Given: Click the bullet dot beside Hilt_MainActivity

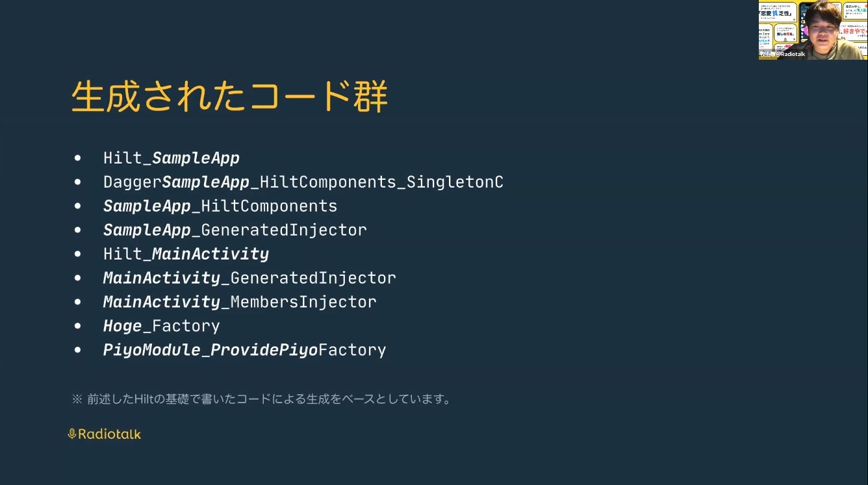Looking at the screenshot, I should pos(78,254).
